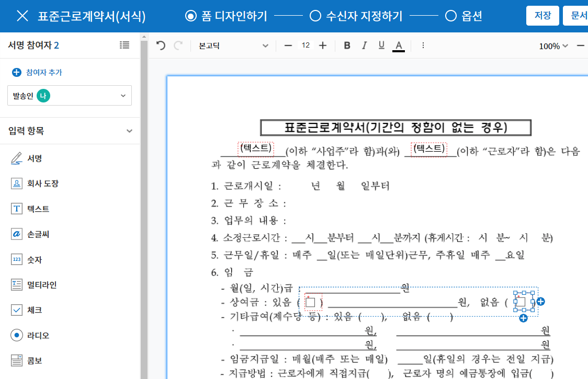Open the font color picker
This screenshot has height=379, width=588.
399,45
